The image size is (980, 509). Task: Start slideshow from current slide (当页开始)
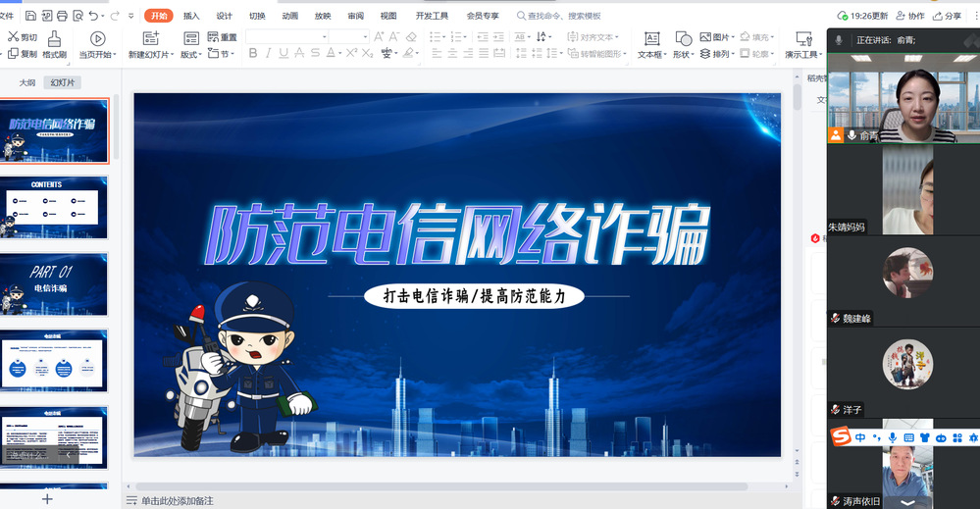(x=96, y=44)
